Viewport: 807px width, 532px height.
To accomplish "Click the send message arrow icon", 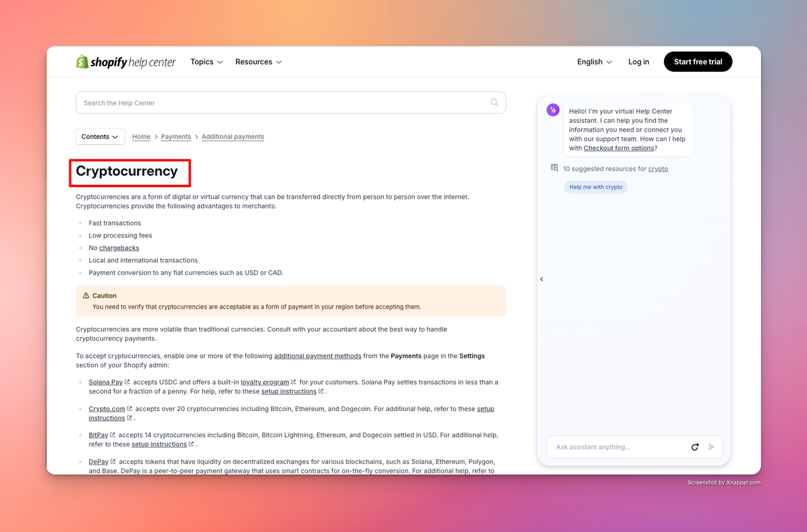I will (x=711, y=447).
